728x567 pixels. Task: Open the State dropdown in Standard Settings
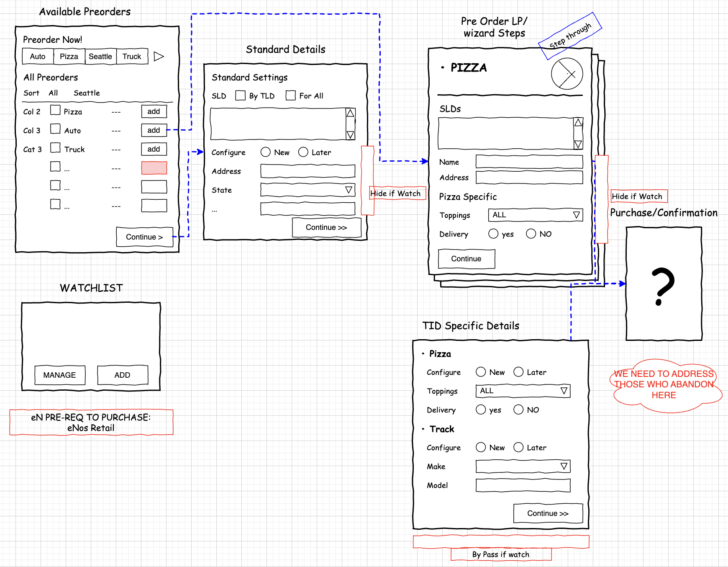pos(349,190)
